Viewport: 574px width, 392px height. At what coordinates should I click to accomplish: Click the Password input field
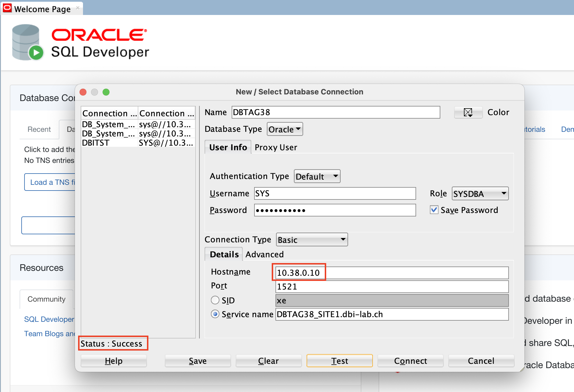point(335,210)
